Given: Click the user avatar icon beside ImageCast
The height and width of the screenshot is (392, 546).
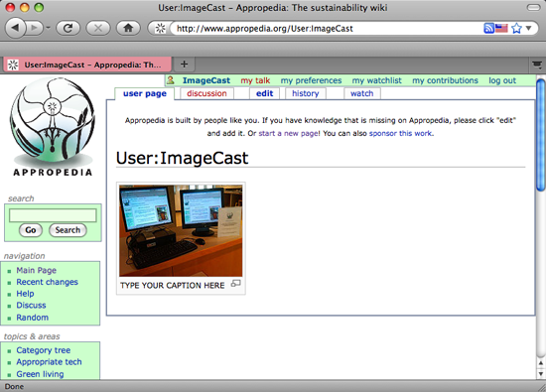Looking at the screenshot, I should (171, 80).
